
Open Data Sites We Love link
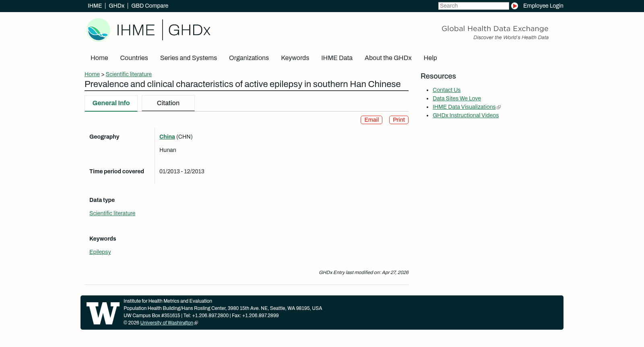tap(457, 98)
